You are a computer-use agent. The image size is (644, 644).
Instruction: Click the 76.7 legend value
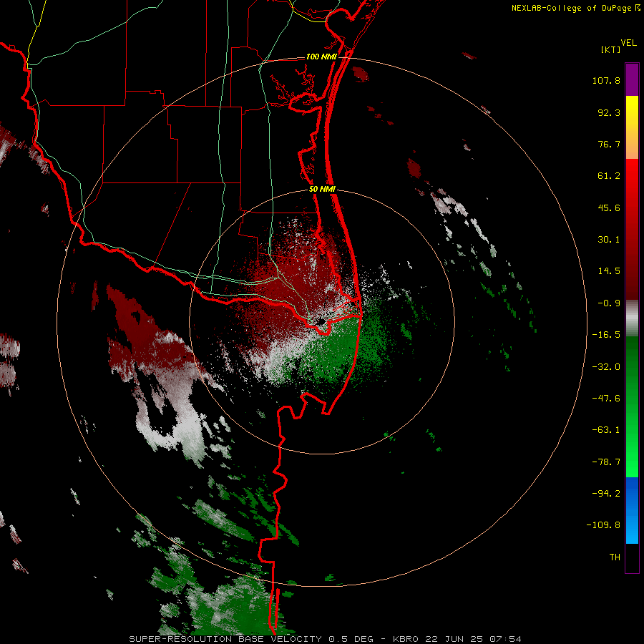pyautogui.click(x=609, y=144)
